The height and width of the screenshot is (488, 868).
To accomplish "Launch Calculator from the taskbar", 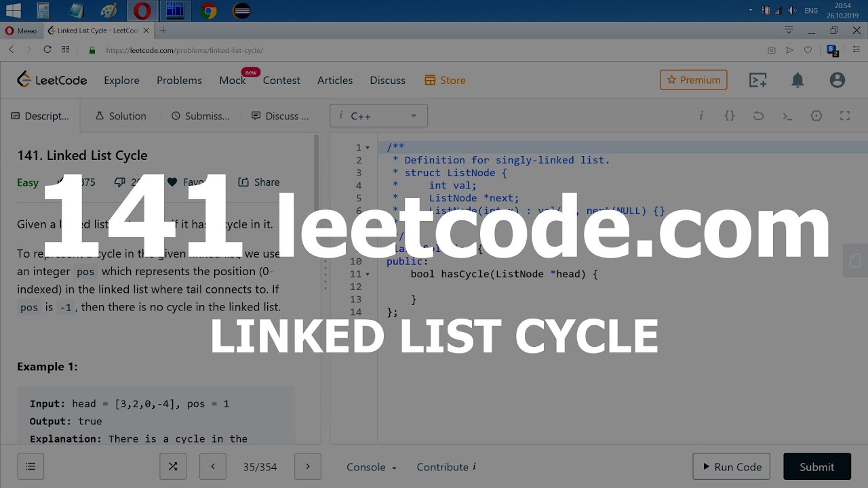I will [43, 10].
